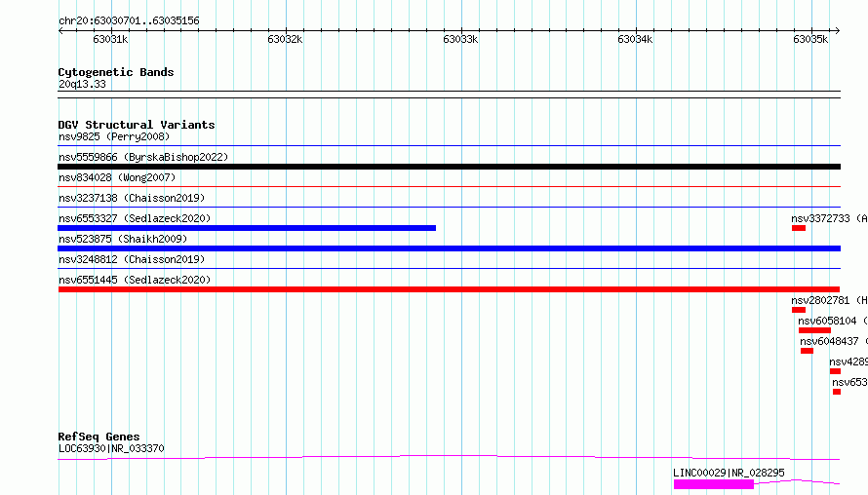868x495 pixels.
Task: Click the nsv9825 (Perry2008) variant label
Action: tap(114, 136)
